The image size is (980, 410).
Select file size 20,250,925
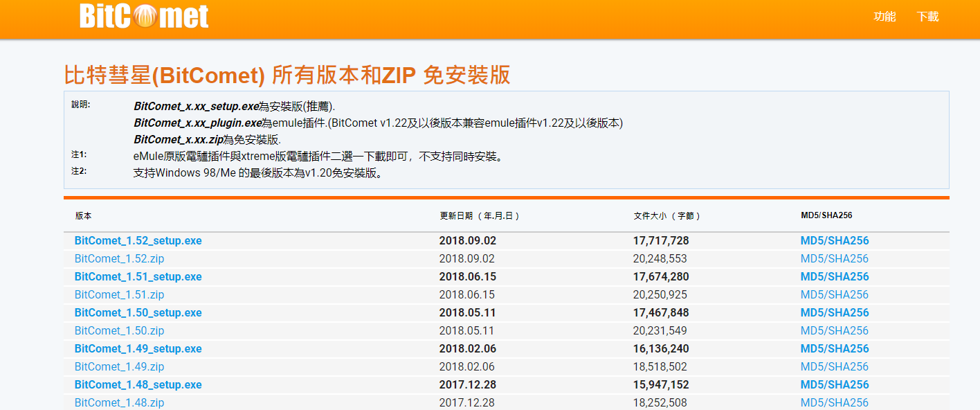click(660, 295)
